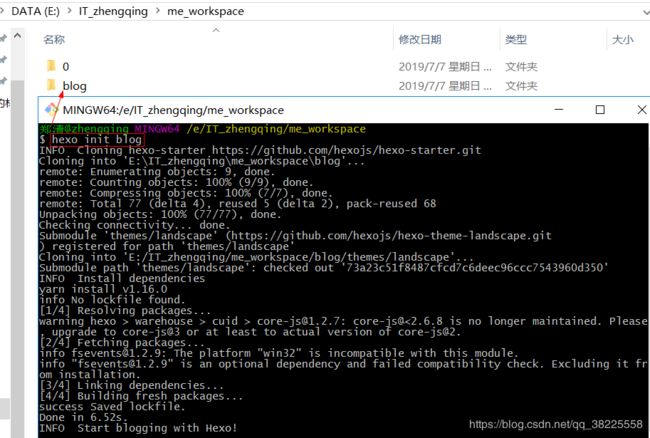The width and height of the screenshot is (650, 438).
Task: Collapse navigation pane with up arrow
Action: (17, 36)
